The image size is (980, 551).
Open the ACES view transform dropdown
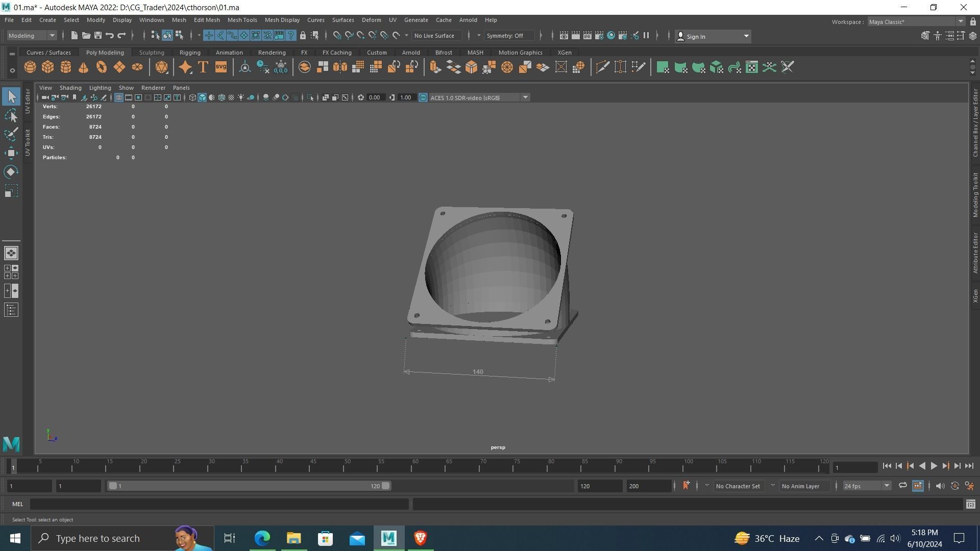[x=479, y=97]
